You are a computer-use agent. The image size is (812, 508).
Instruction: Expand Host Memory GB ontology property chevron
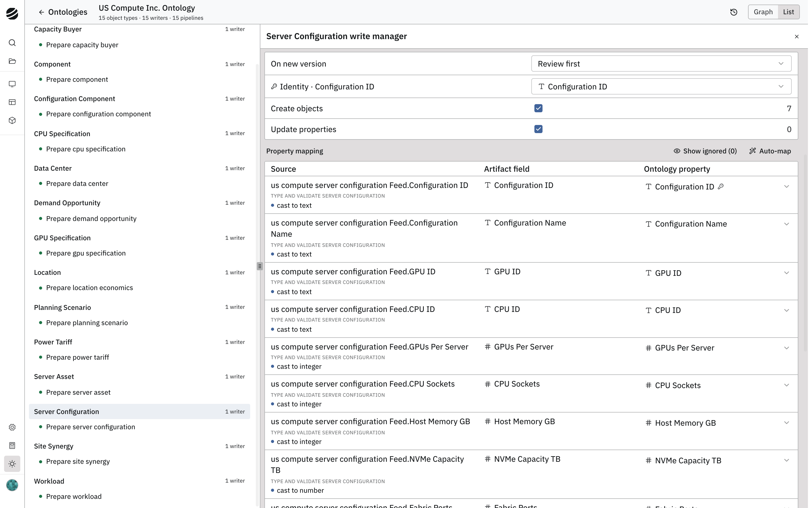(x=786, y=423)
